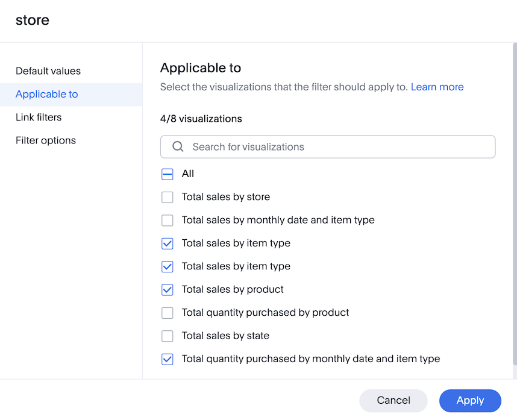Viewport: 517px width, 420px height.
Task: Click the Learn more link
Action: (437, 87)
